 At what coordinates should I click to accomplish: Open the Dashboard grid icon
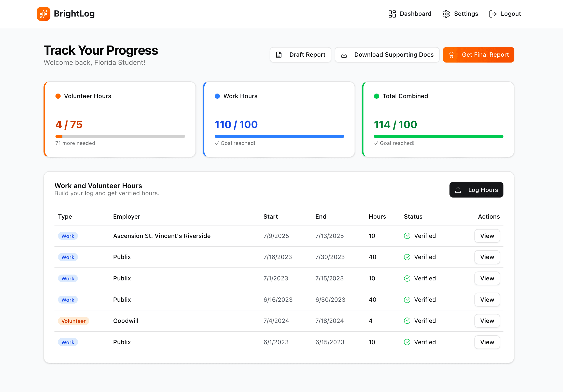[392, 14]
